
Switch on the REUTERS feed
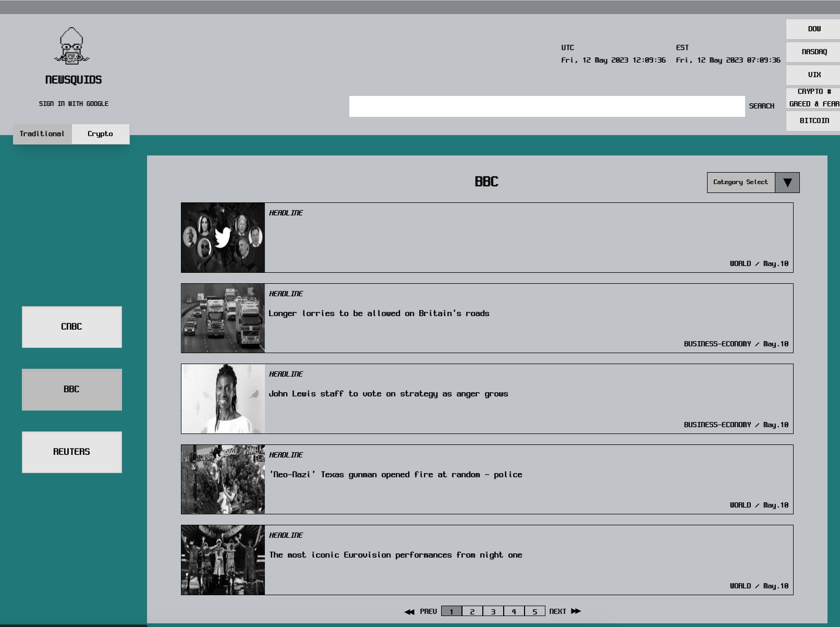coord(71,452)
